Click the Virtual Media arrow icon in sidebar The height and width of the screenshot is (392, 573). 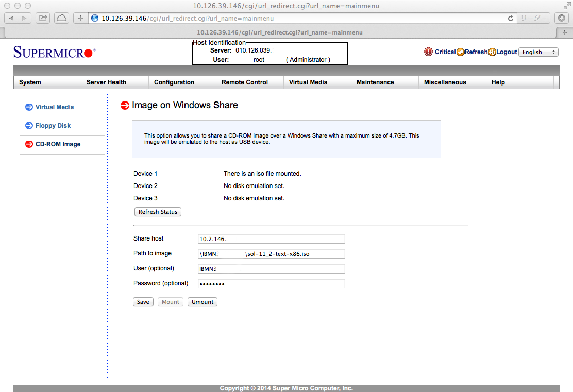coord(29,107)
